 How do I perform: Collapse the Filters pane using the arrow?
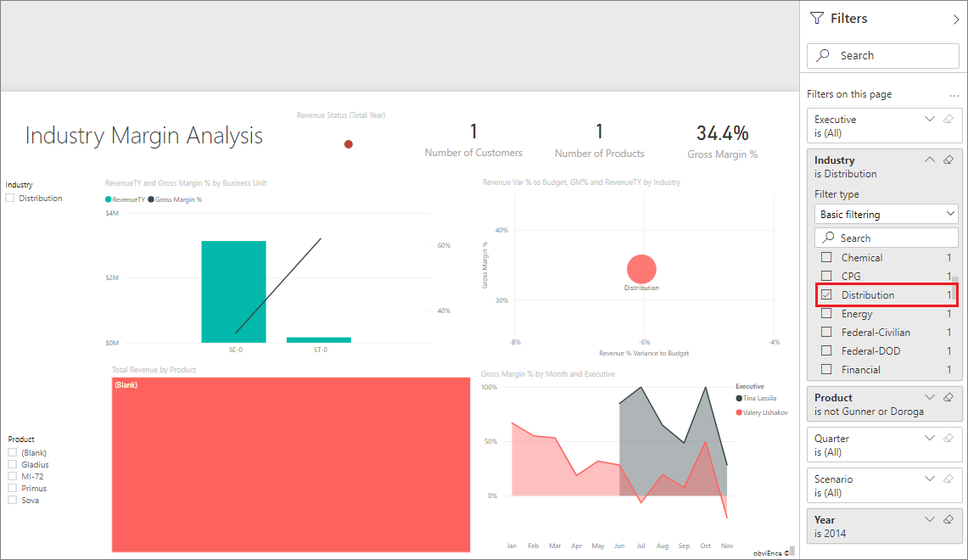pyautogui.click(x=956, y=19)
